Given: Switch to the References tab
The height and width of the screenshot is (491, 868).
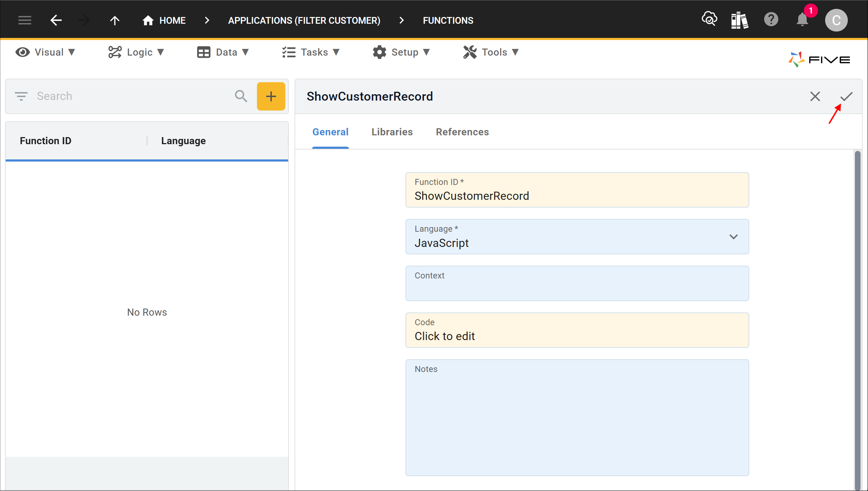Looking at the screenshot, I should pos(461,132).
